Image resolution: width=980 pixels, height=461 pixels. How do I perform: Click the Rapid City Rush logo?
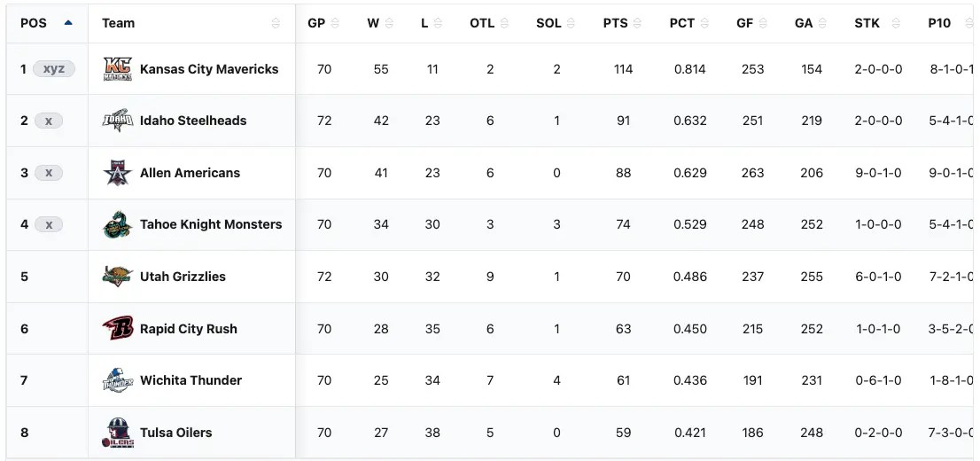[x=118, y=329]
